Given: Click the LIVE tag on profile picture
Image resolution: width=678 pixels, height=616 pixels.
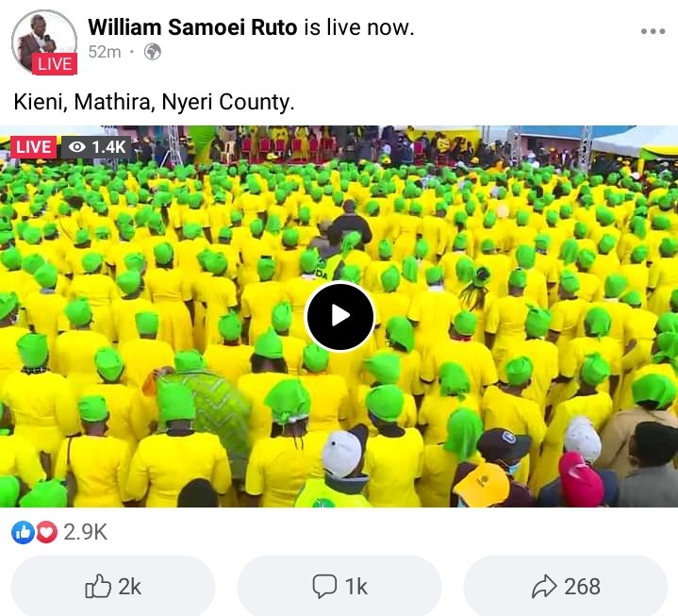Looking at the screenshot, I should point(55,64).
